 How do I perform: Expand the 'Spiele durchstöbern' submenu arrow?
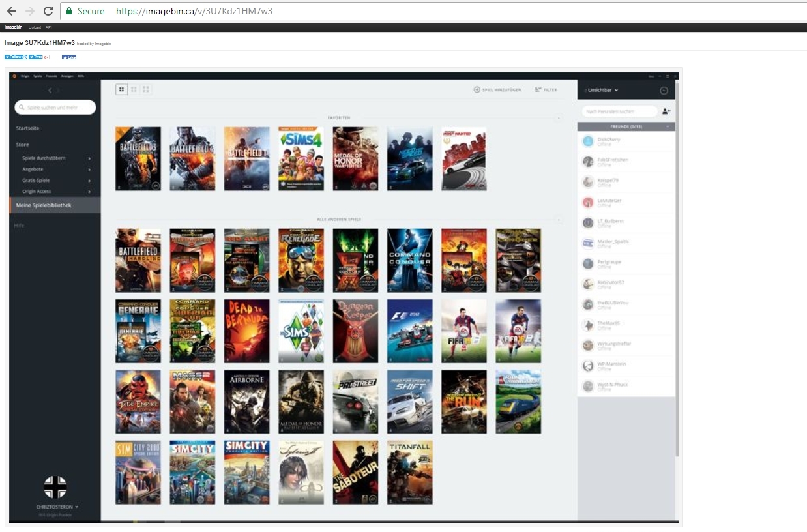pos(89,158)
